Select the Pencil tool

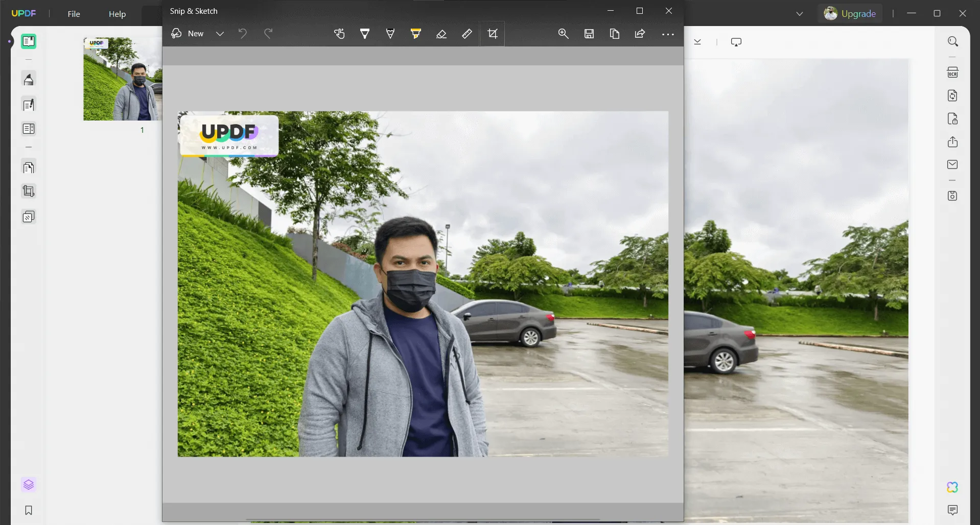[x=390, y=34]
